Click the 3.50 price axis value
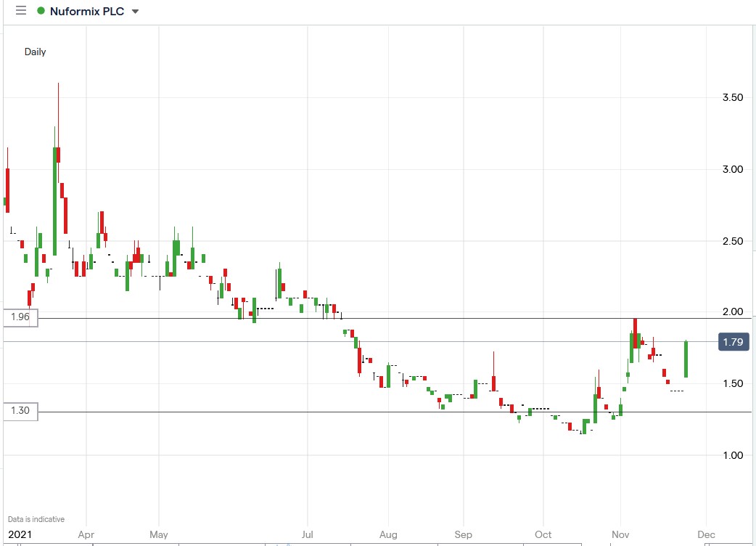Image resolution: width=756 pixels, height=546 pixels. pyautogui.click(x=732, y=97)
